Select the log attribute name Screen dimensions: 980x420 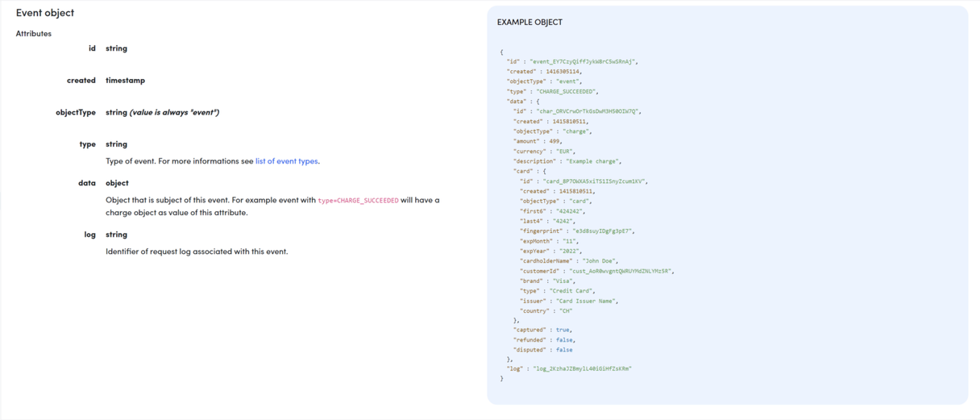coord(90,235)
